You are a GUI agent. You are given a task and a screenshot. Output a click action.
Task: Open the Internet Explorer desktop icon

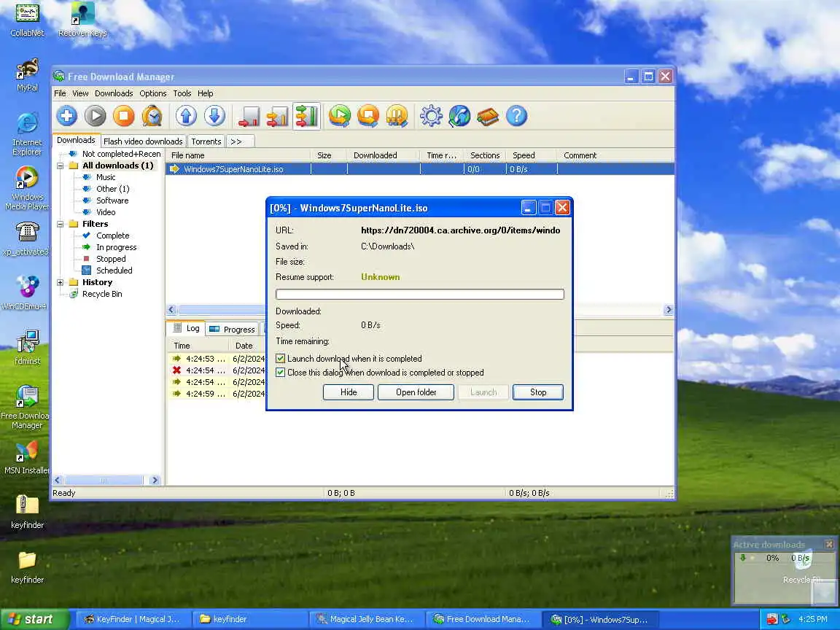27,134
